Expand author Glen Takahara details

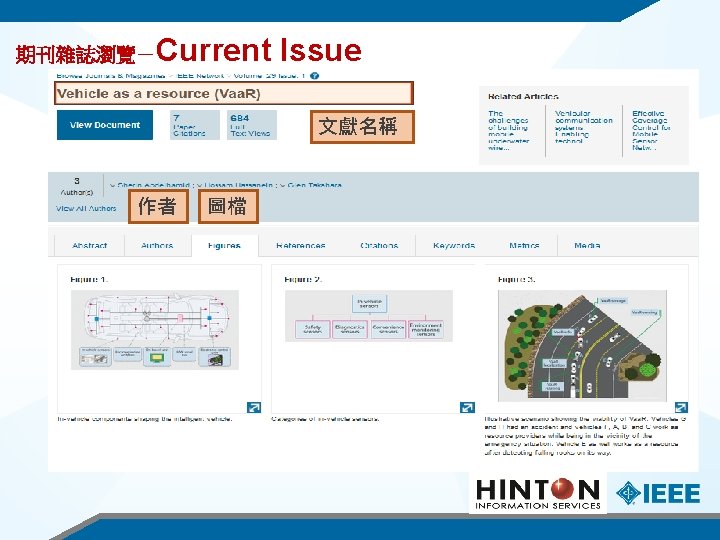(311, 185)
